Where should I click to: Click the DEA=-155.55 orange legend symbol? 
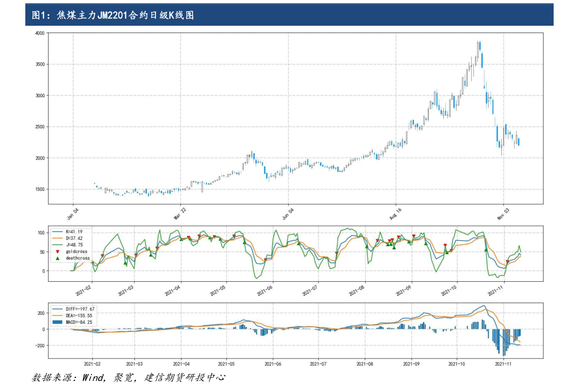(57, 316)
